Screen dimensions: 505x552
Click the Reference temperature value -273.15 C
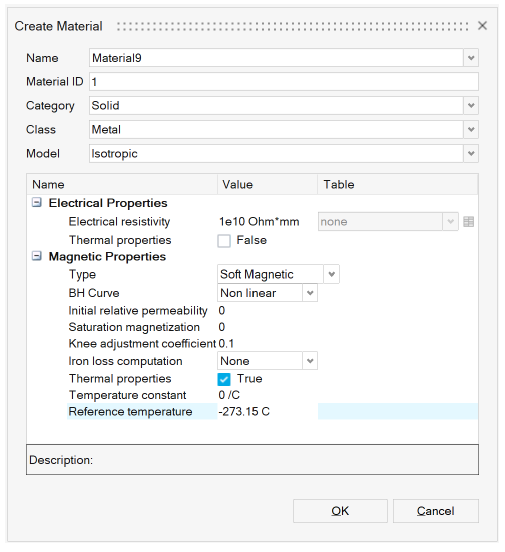coord(244,412)
